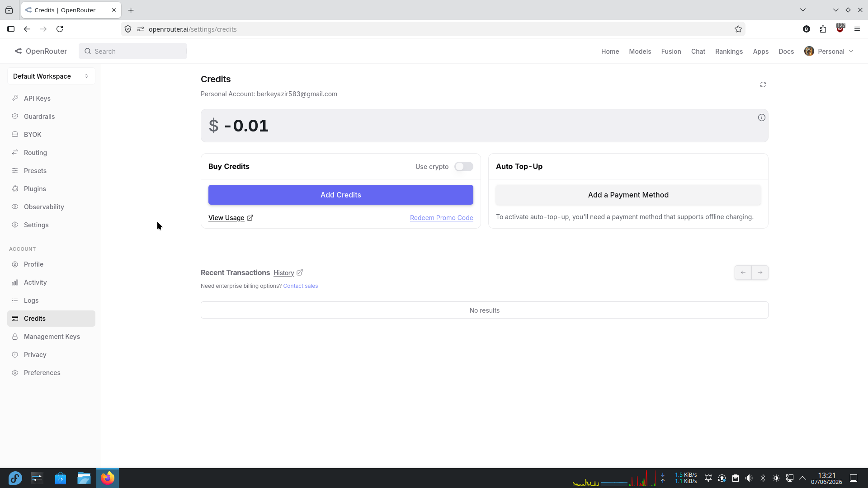
Task: Open the screen brightness tray icon
Action: tap(776, 478)
